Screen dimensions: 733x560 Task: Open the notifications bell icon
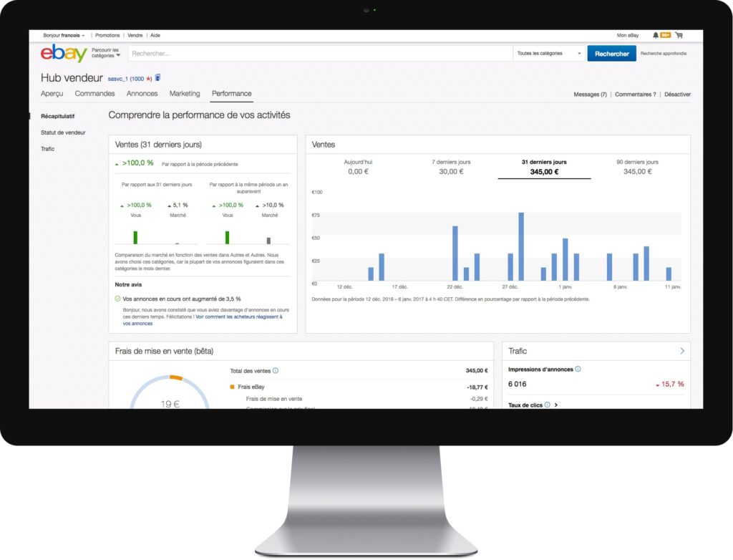(x=656, y=35)
